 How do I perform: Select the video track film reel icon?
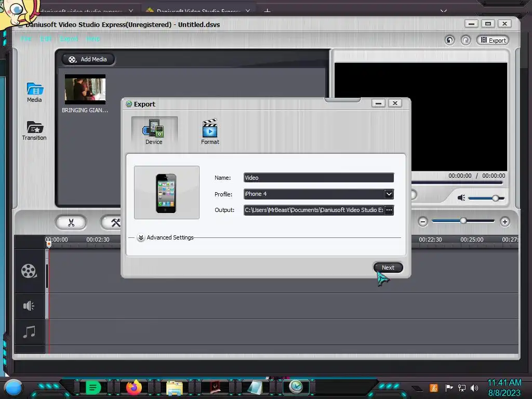(x=29, y=271)
